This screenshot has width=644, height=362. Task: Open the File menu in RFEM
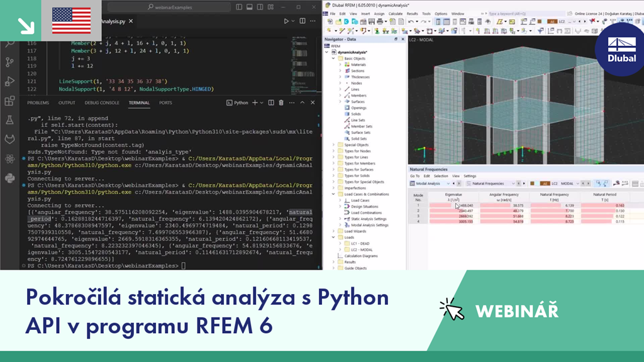click(x=333, y=14)
